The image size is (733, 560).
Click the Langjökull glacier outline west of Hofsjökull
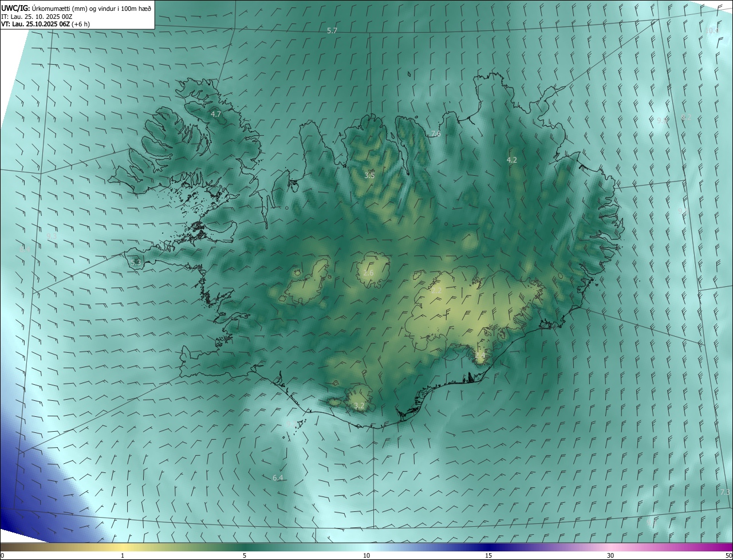click(x=306, y=282)
